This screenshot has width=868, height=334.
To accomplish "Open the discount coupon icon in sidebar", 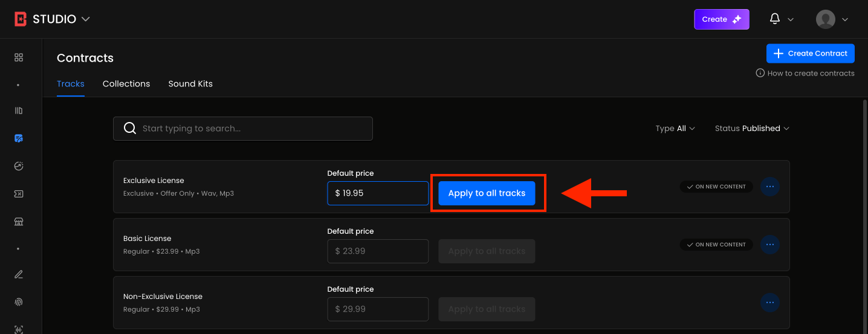I will coord(19,194).
